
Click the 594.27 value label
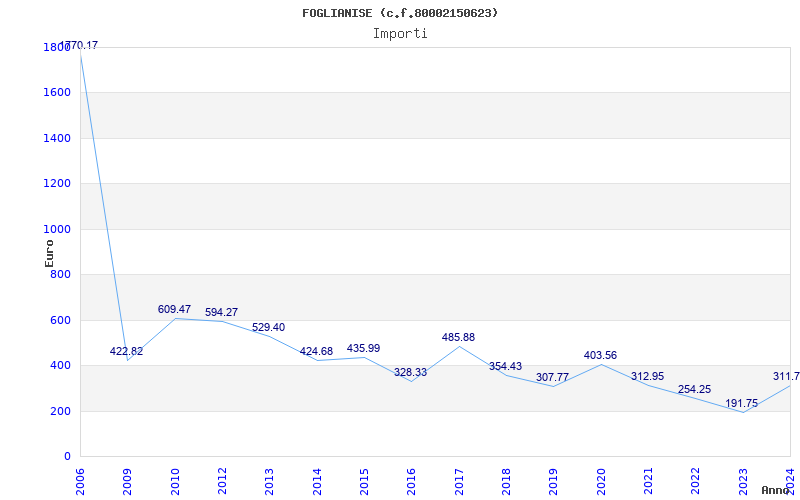pos(221,313)
